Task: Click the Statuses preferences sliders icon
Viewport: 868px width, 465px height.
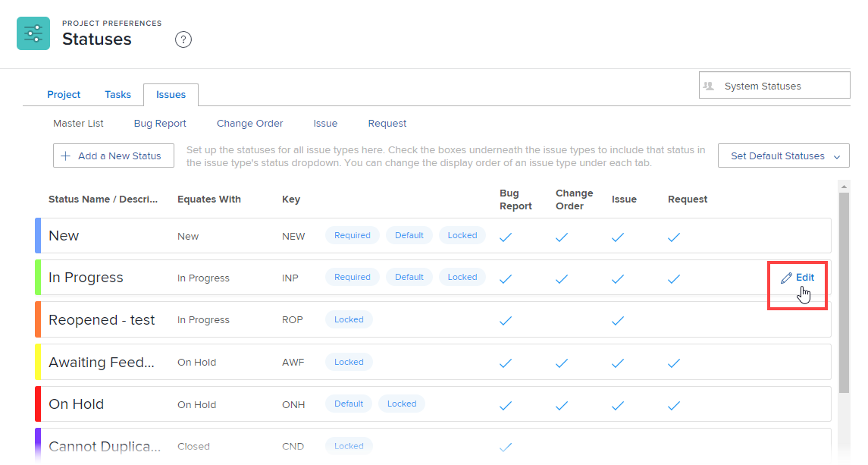Action: [x=33, y=33]
